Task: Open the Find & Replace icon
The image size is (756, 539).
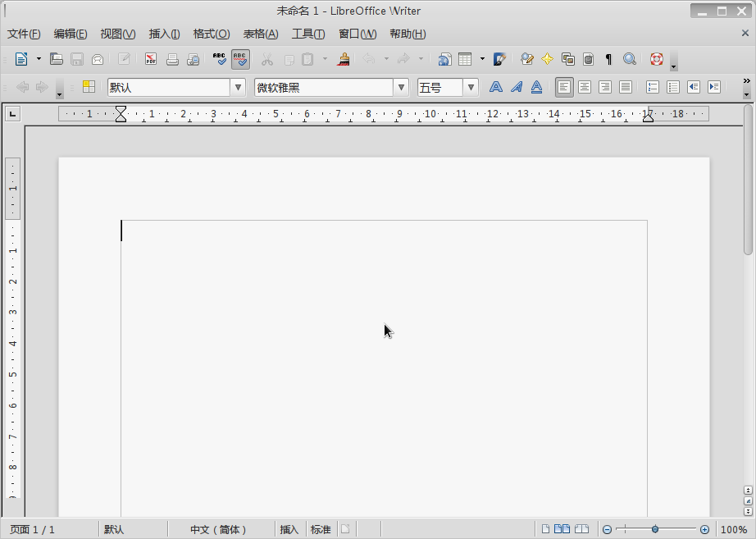Action: [x=527, y=59]
